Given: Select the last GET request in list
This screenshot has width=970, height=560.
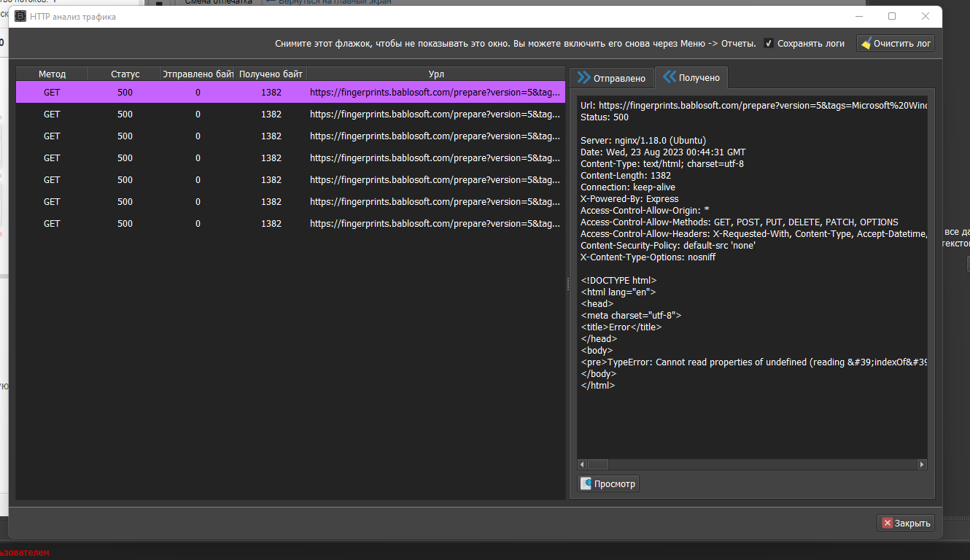Looking at the screenshot, I should (x=290, y=224).
